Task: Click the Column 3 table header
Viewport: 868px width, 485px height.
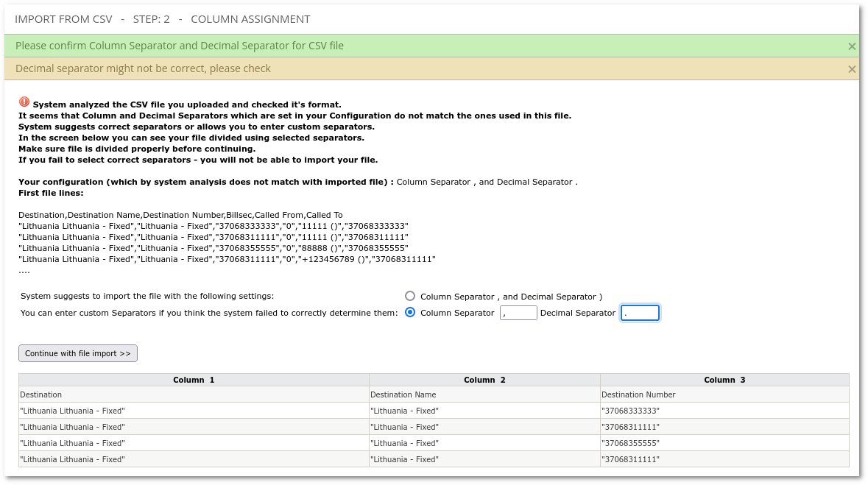Action: click(x=724, y=380)
